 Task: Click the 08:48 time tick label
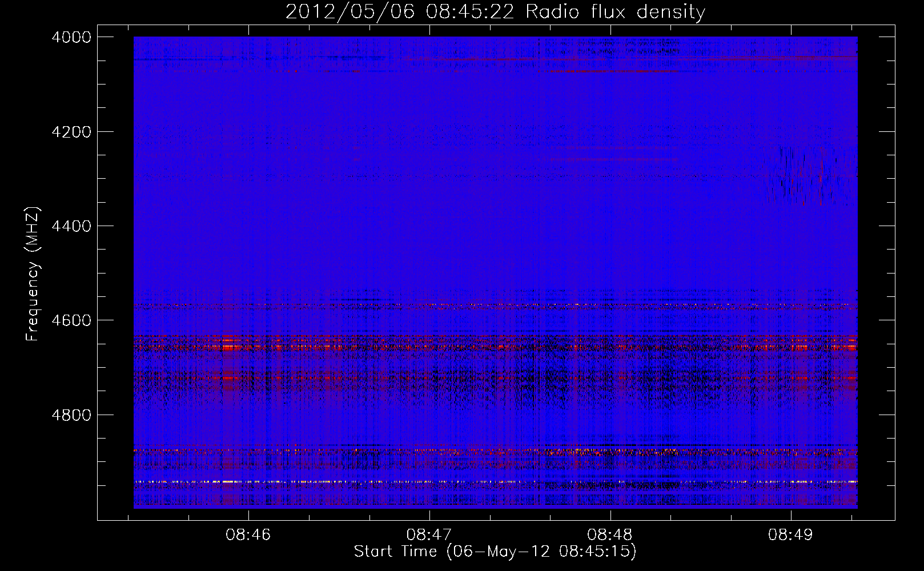coord(610,535)
